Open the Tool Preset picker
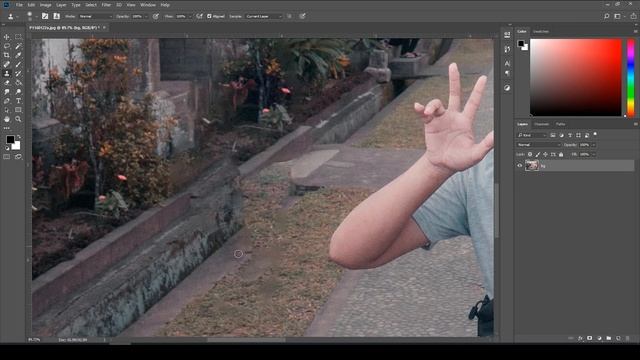This screenshot has width=640, height=360. tap(12, 16)
